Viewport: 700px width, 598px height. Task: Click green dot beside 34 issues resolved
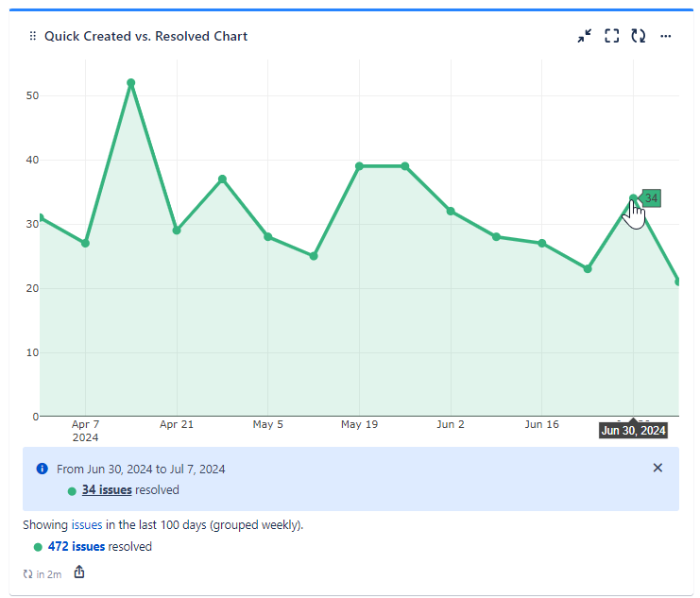(x=72, y=491)
